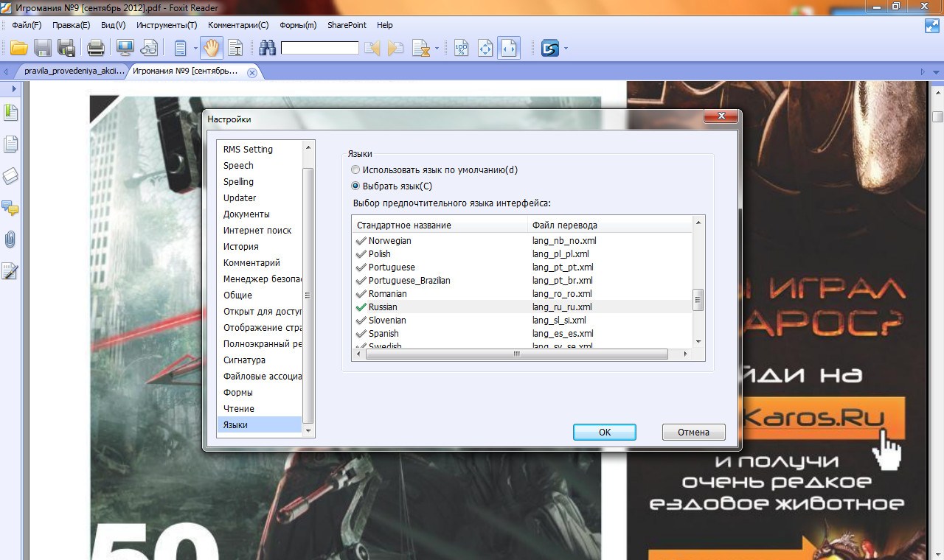Expand the SharePoint toolbar icon dropdown arrow
944x560 pixels.
point(566,49)
